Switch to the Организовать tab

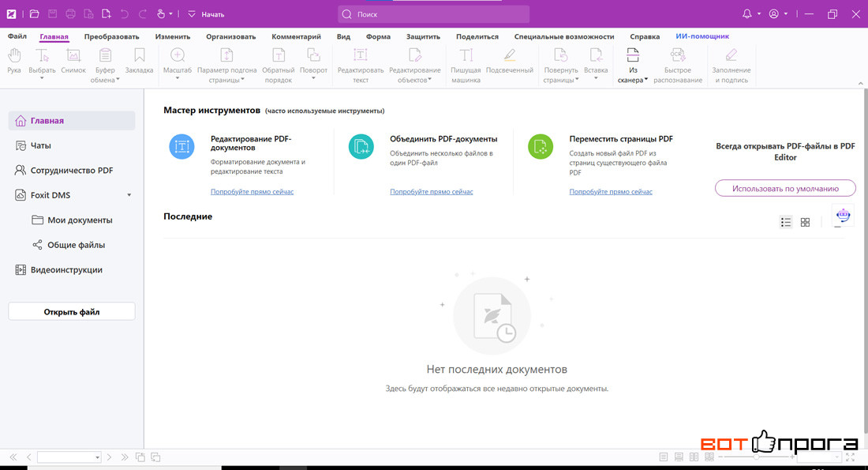pos(231,36)
